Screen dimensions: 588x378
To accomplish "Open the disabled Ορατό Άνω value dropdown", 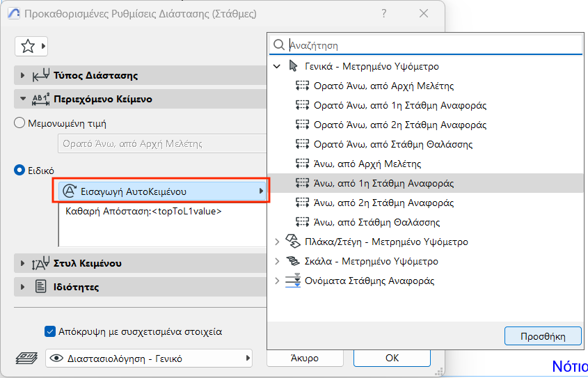I will click(x=162, y=143).
